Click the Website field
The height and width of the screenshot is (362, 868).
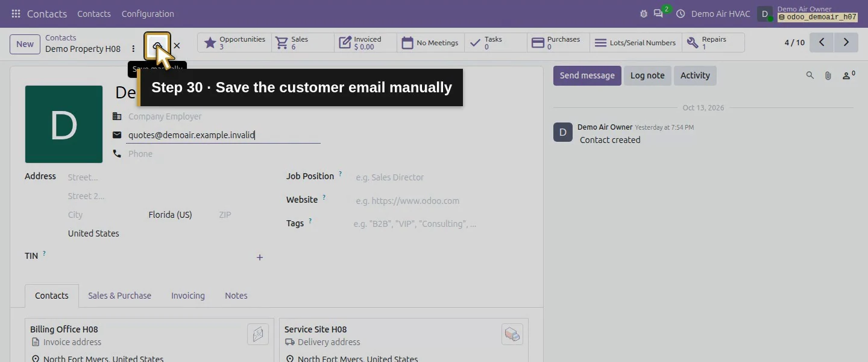pos(440,201)
